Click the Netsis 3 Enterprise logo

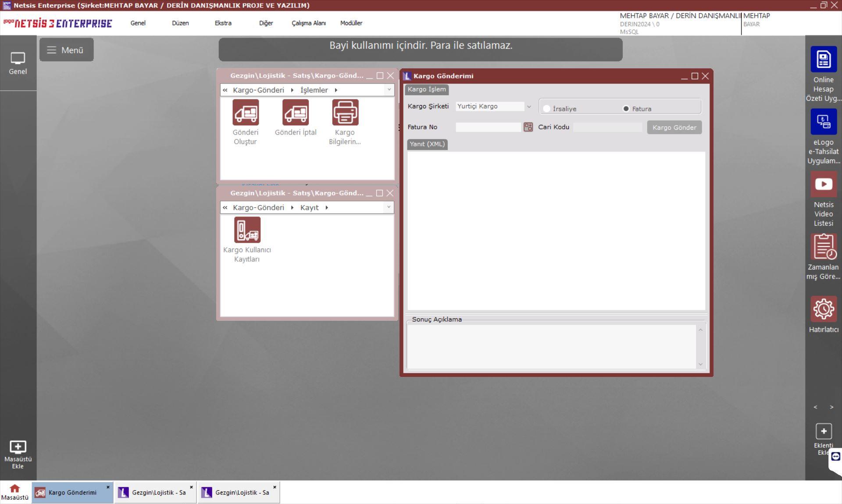point(57,23)
